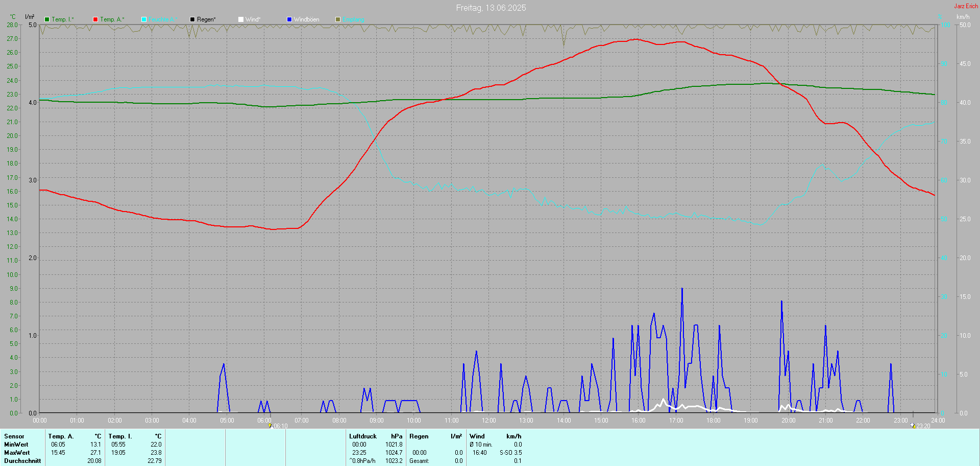Screen dimensions: 980x466
Task: Click the '03:00' time axis label
Action: (x=152, y=421)
